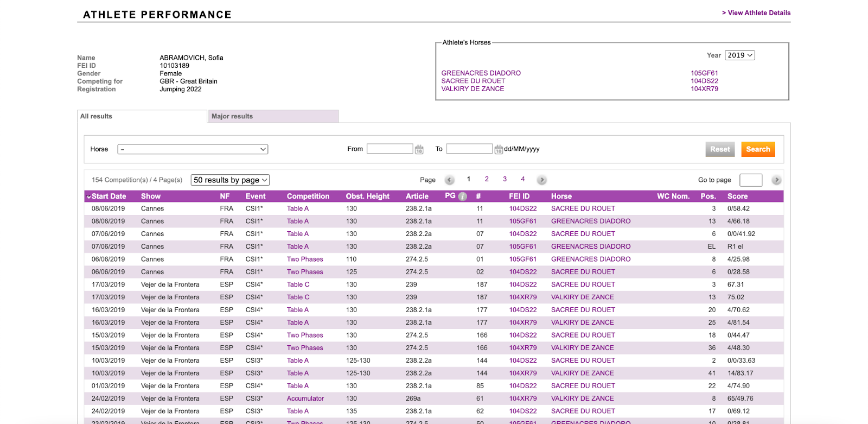Viewport: 868px width, 424px height.
Task: Sort by the Event column header
Action: [x=256, y=197]
